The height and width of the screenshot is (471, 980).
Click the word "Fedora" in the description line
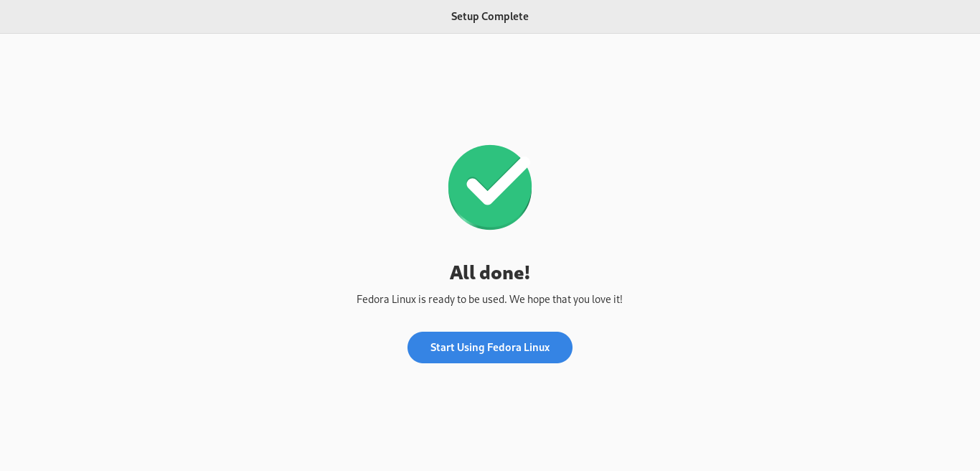tap(372, 299)
